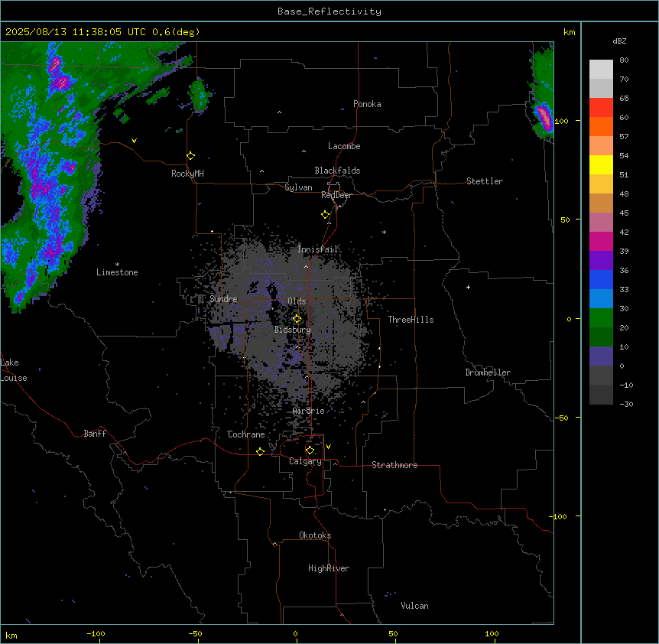Screen dimensions: 659x644
Task: Click the Base_Reflectivity title text
Action: (329, 11)
